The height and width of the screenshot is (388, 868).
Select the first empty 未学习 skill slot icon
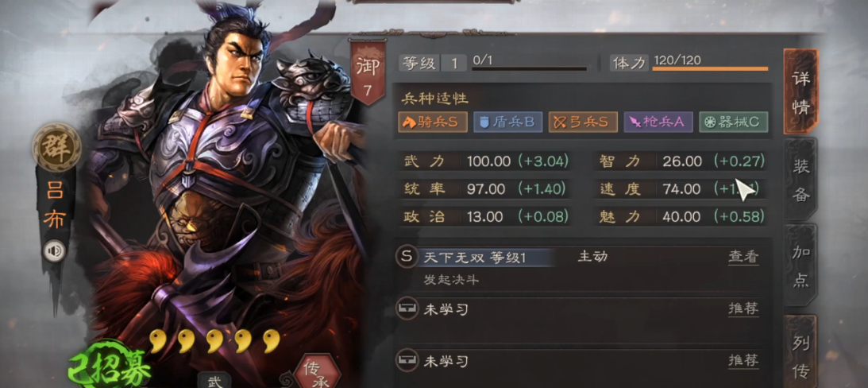[x=407, y=308]
